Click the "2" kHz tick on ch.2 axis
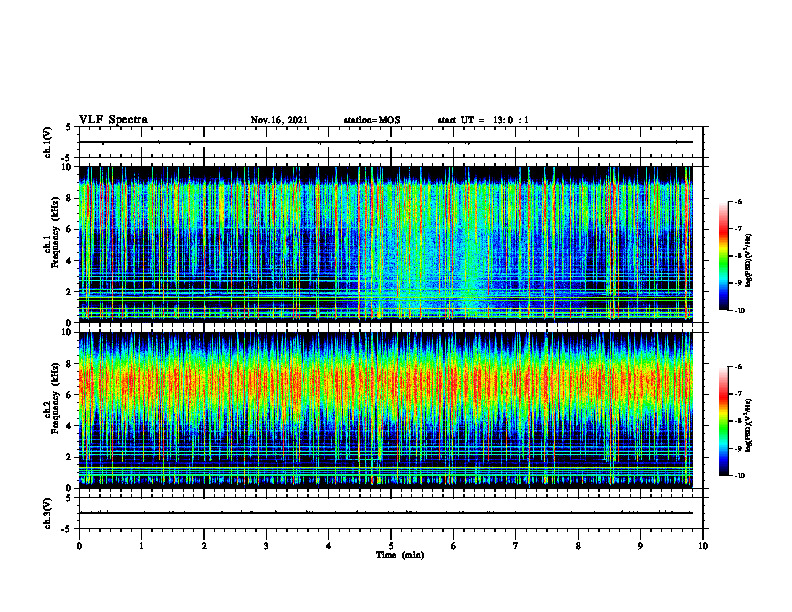Image resolution: width=792 pixels, height=612 pixels. (70, 457)
